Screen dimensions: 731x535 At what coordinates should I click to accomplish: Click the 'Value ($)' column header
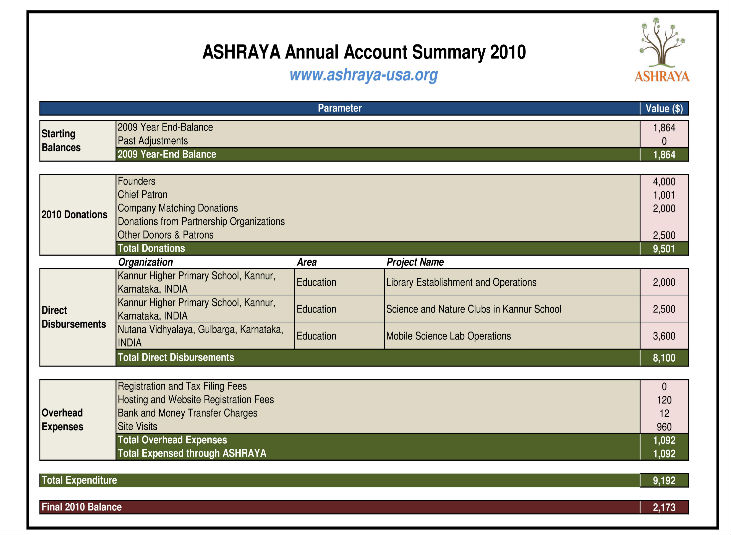click(x=664, y=108)
